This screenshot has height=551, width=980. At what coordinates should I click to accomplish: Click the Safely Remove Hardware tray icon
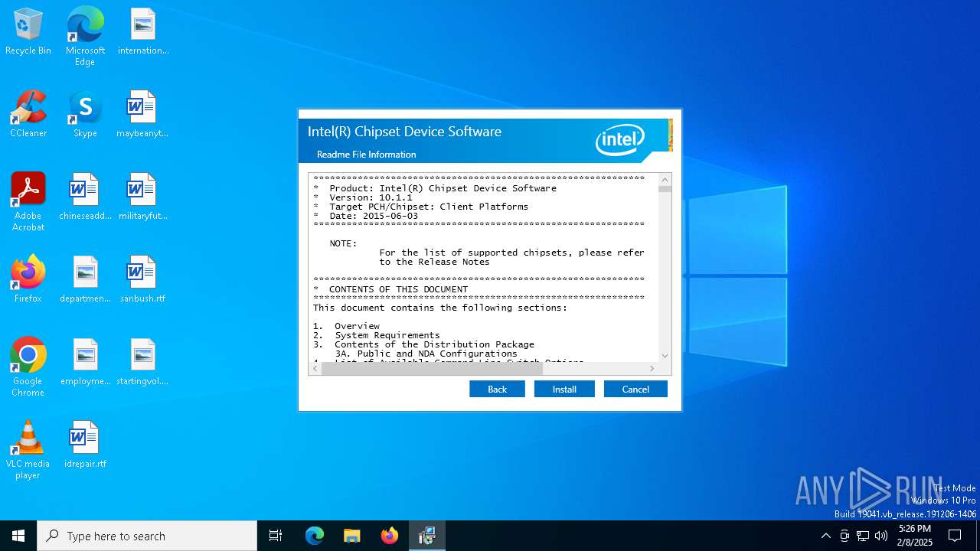click(844, 536)
